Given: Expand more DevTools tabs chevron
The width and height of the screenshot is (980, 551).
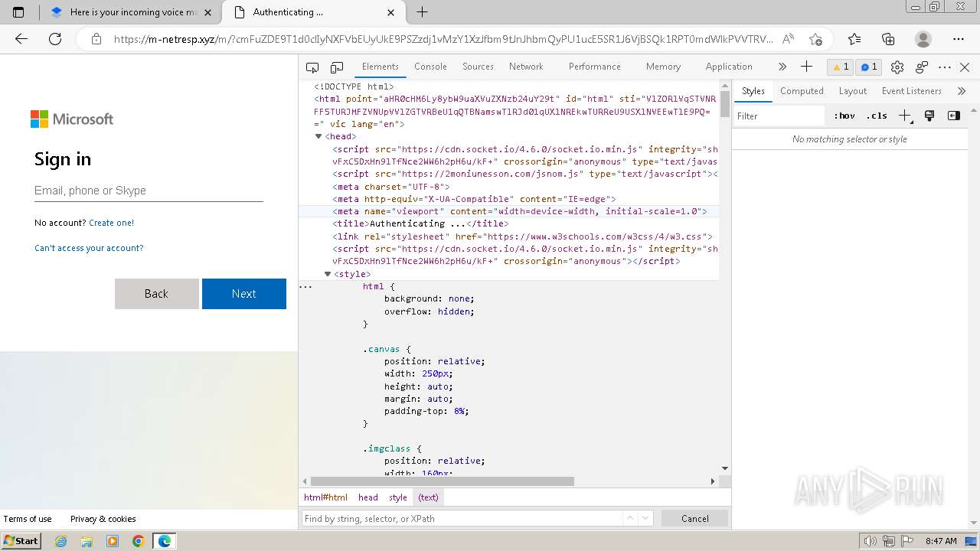Looking at the screenshot, I should (x=782, y=67).
